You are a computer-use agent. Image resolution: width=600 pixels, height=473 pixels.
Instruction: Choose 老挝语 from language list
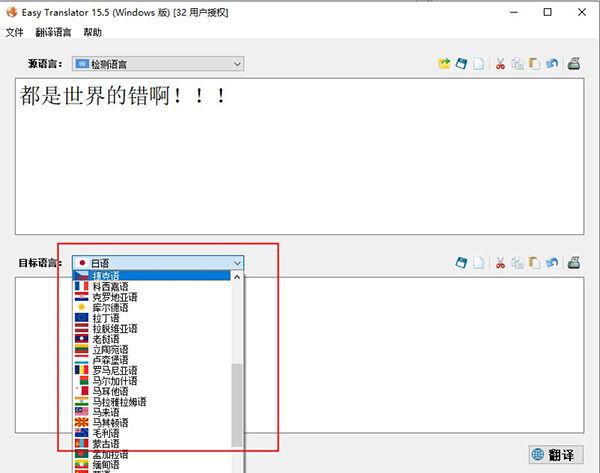pos(152,339)
